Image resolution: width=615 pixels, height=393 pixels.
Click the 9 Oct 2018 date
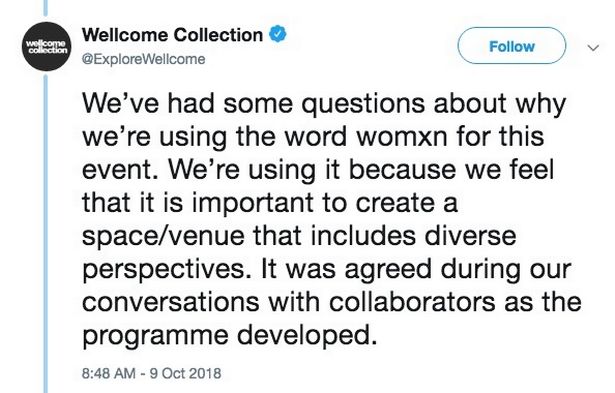click(x=186, y=373)
